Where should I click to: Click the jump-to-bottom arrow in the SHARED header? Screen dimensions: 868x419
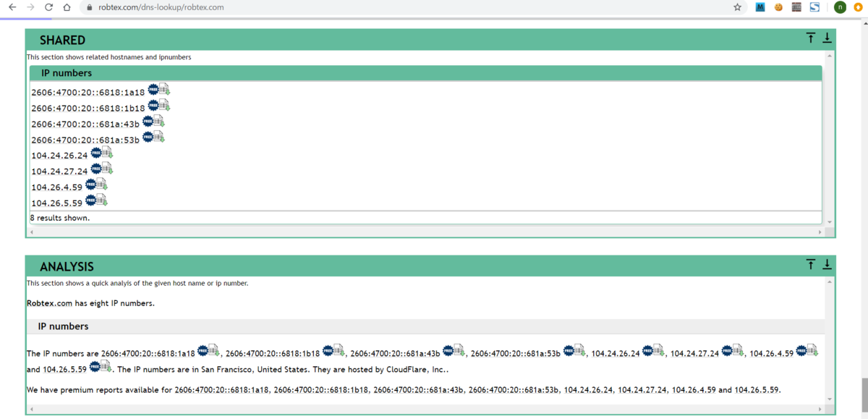(827, 37)
